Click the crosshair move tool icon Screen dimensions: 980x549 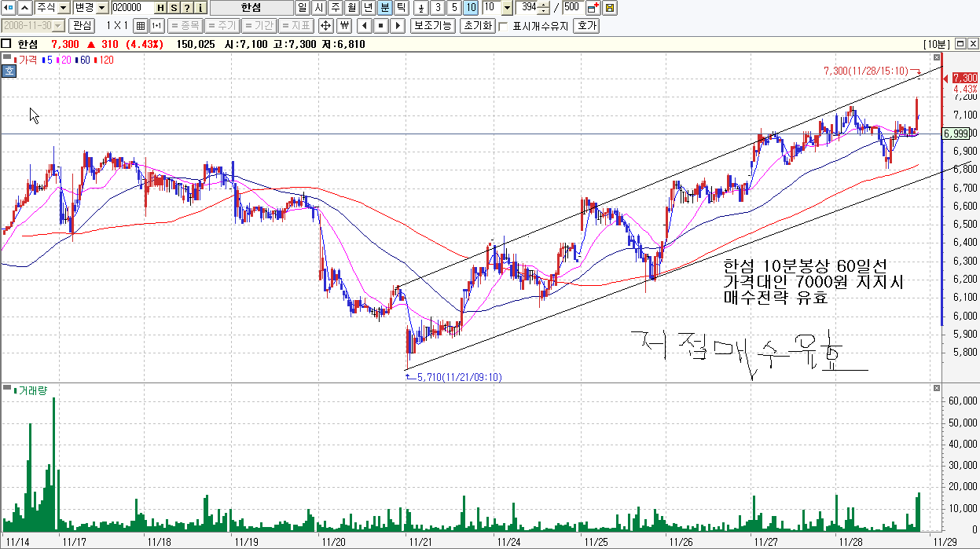325,25
